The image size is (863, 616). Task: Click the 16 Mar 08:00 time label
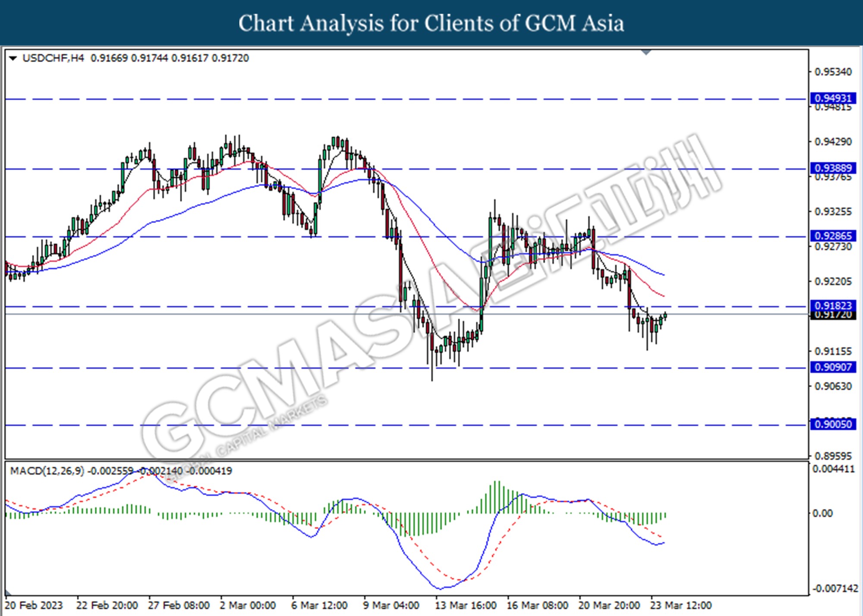click(x=537, y=606)
